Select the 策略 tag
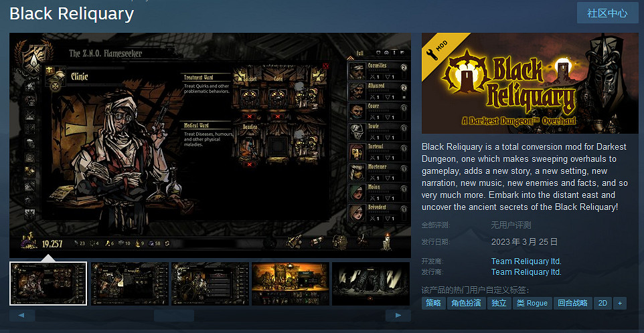The width and height of the screenshot is (644, 333). tap(433, 304)
